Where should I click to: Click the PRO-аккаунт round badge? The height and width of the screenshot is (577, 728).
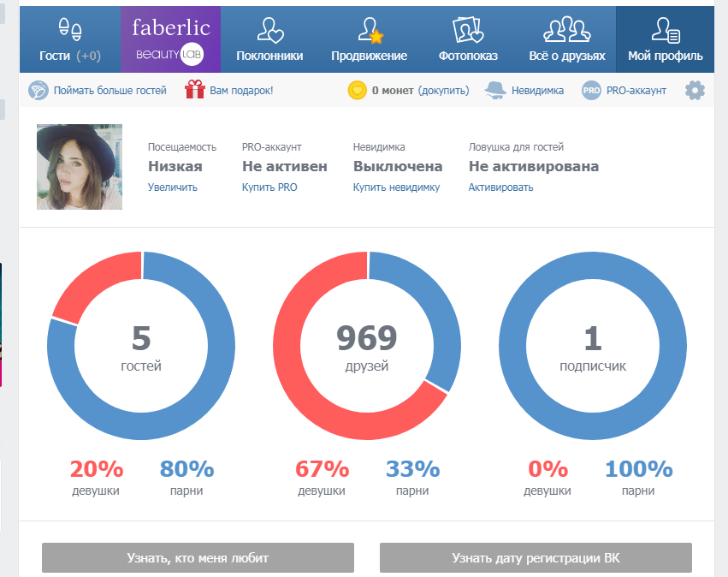coord(591,91)
